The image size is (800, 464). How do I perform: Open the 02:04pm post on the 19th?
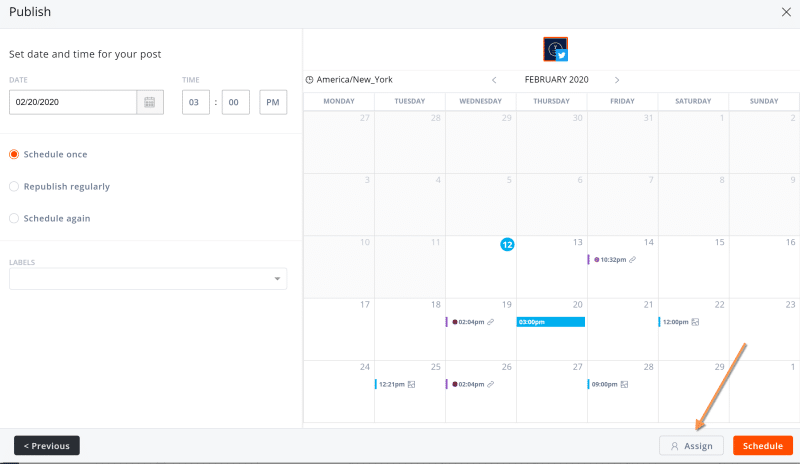point(470,322)
